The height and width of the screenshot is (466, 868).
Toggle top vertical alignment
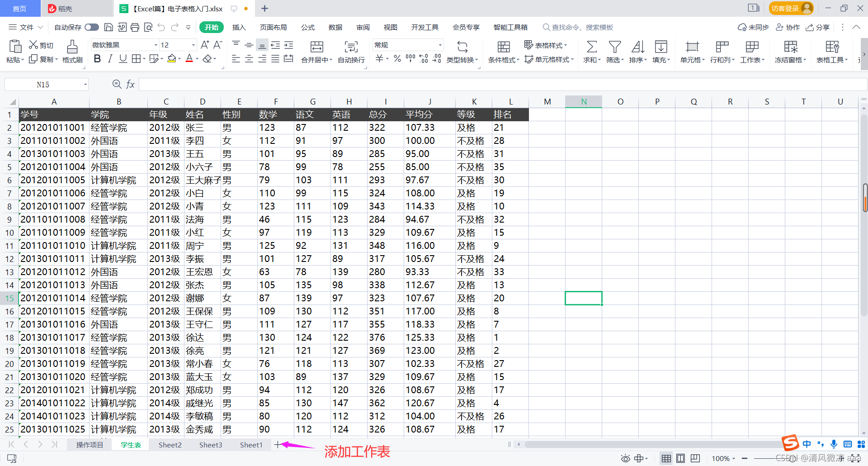(236, 45)
